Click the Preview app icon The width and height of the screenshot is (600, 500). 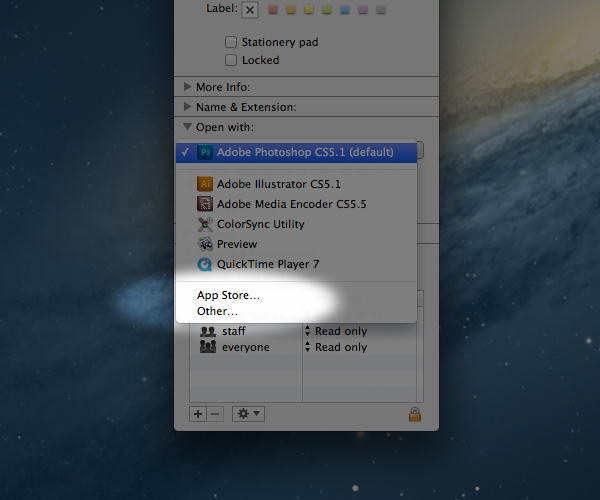coord(205,244)
